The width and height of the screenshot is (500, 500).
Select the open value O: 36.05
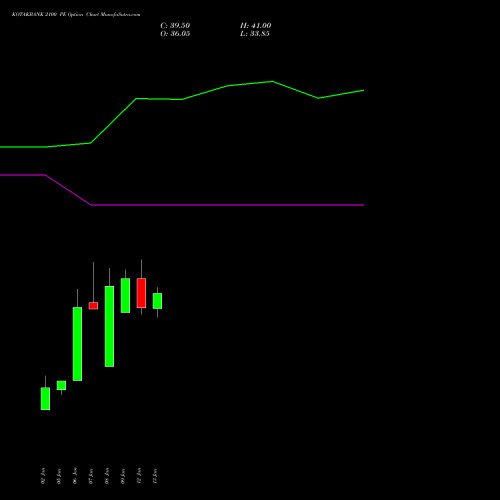[x=175, y=34]
